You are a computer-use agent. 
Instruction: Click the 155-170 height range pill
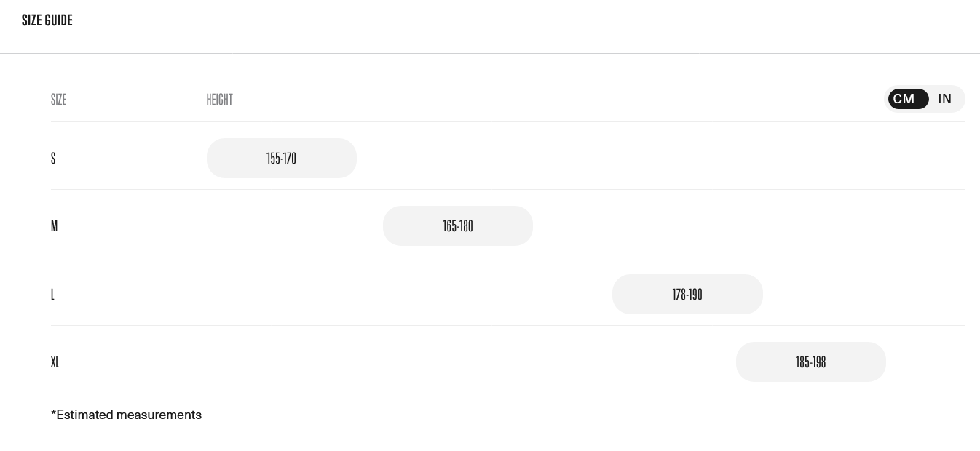(282, 159)
